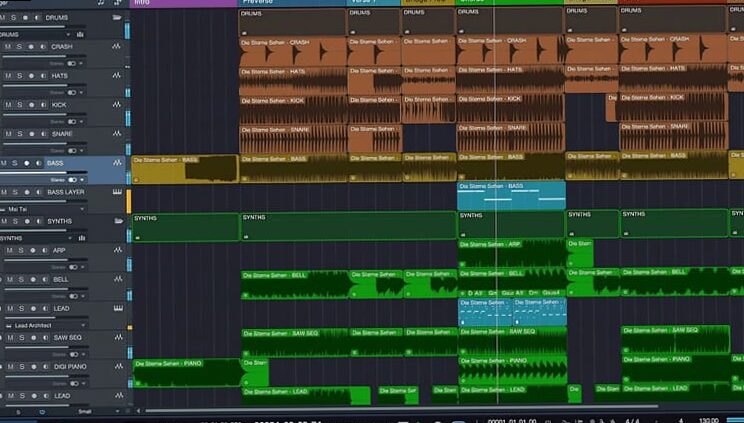
Task: Open mixer icon beside DRUMS bus selector
Action: point(80,35)
